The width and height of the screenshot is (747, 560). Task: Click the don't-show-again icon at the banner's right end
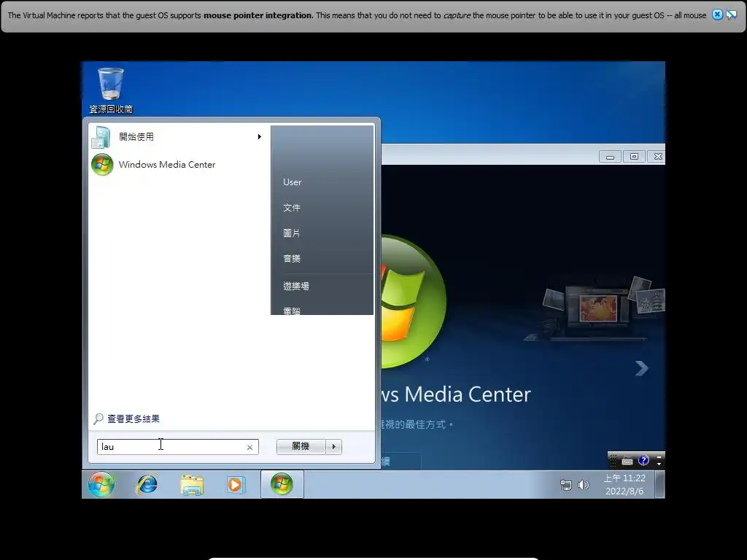click(731, 15)
